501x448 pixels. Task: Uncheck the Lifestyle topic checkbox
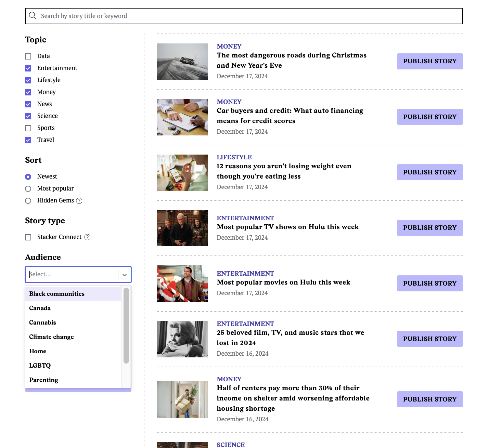28,80
